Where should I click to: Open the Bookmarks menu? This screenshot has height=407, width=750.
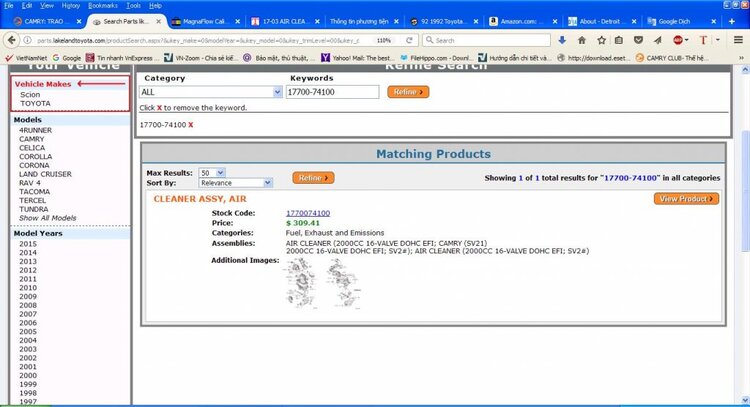[x=103, y=6]
